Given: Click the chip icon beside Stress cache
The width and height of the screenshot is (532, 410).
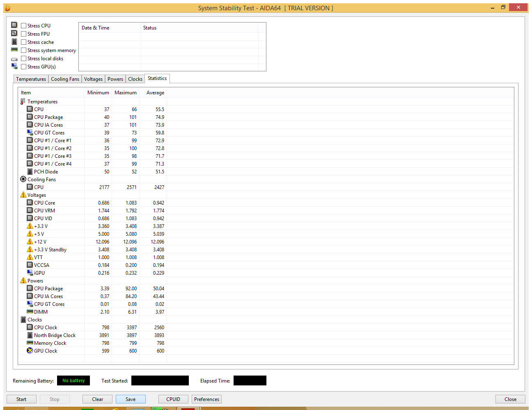Looking at the screenshot, I should (14, 41).
